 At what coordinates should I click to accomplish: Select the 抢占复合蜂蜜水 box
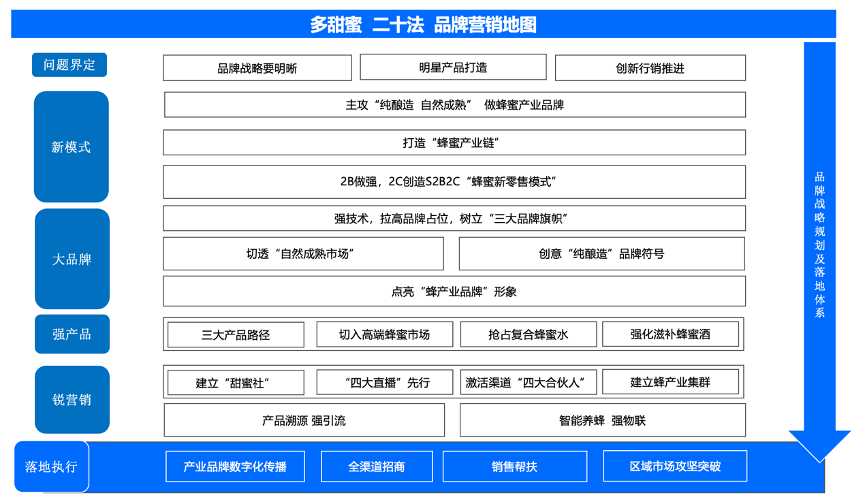pyautogui.click(x=528, y=335)
